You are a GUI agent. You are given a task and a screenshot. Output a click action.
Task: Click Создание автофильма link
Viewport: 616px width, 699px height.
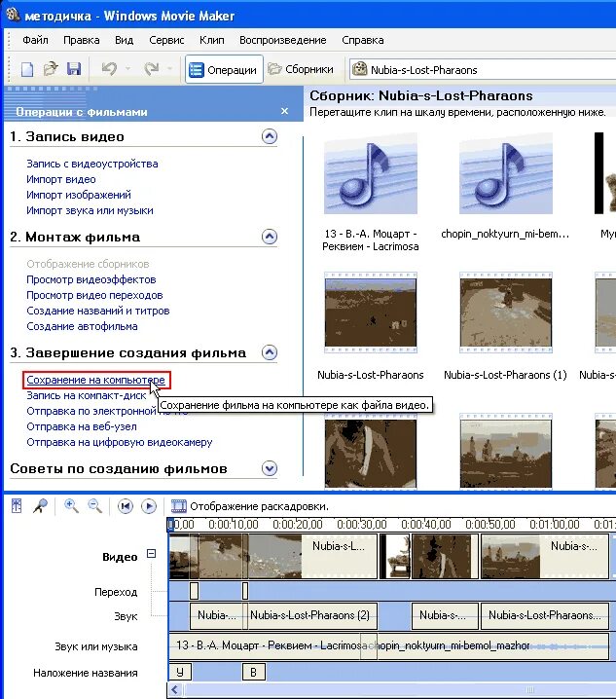click(x=82, y=326)
